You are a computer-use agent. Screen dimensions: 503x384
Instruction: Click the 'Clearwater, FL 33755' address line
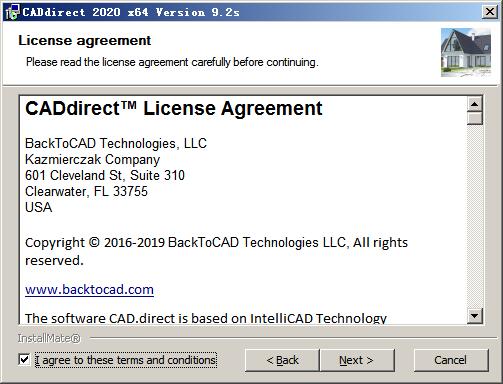point(86,191)
